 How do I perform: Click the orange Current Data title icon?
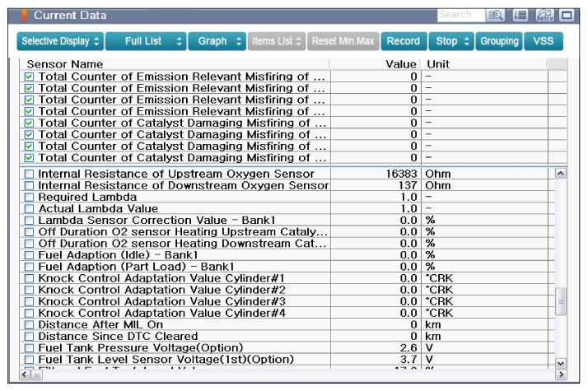coord(25,16)
